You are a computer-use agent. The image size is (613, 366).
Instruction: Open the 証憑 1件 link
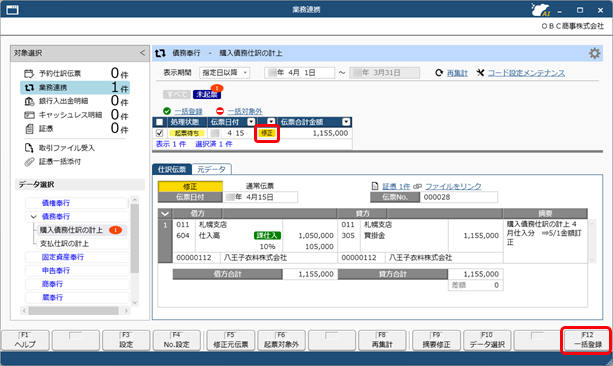point(396,187)
